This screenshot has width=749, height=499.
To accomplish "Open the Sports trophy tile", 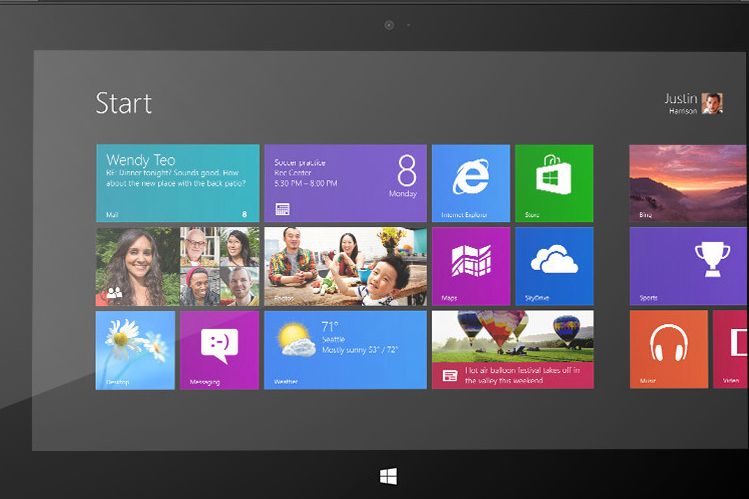I will pyautogui.click(x=689, y=266).
